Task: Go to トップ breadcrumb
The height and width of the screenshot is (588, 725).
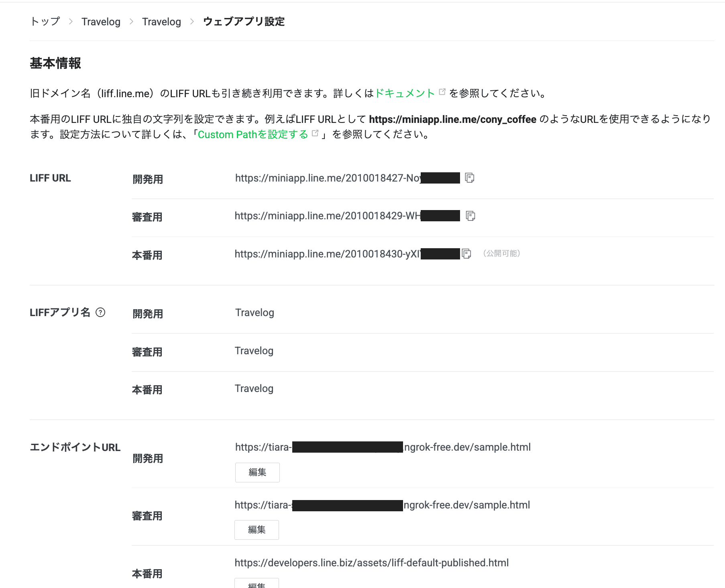Action: click(x=45, y=21)
